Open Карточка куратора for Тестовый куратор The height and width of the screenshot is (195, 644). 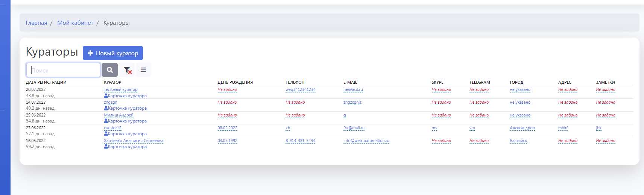tap(125, 96)
